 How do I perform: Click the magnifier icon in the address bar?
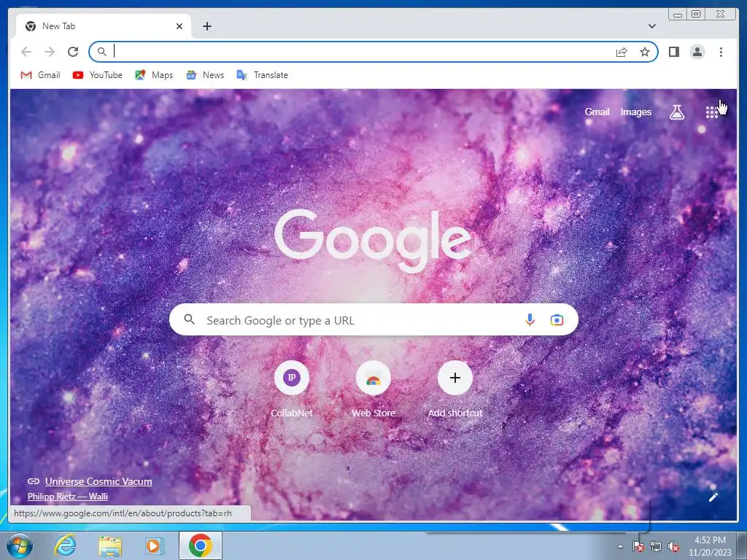click(101, 52)
